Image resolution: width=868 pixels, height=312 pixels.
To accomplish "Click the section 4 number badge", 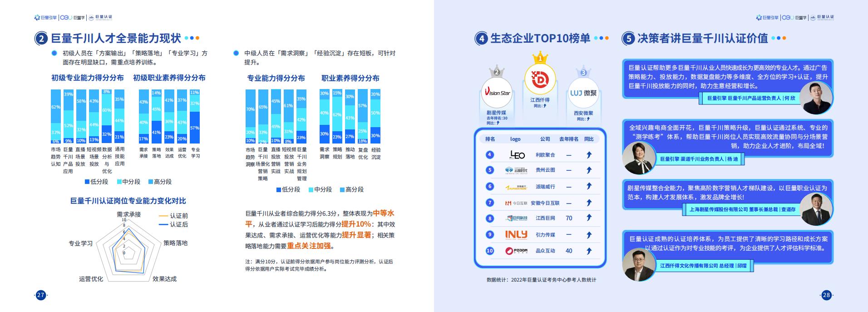I will tap(481, 39).
